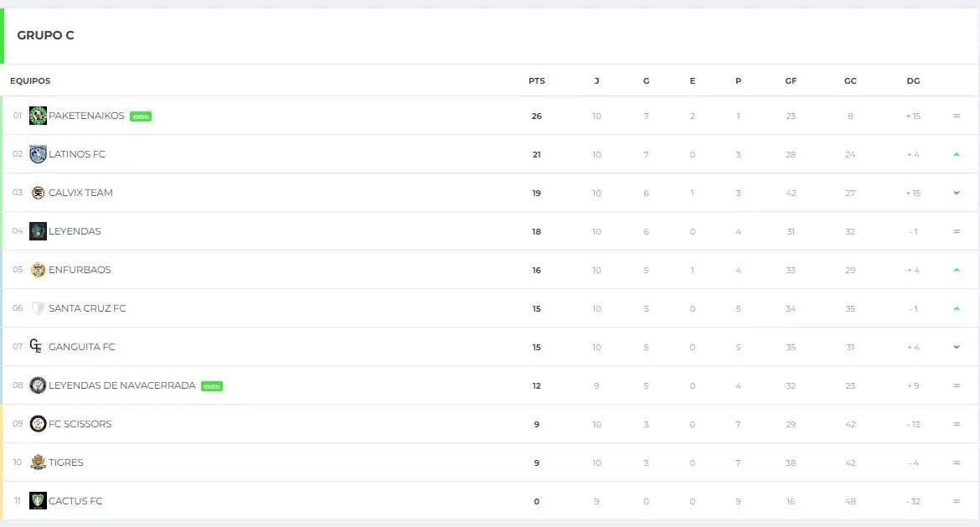This screenshot has width=980, height=527.
Task: Click the Santa Cruz FC shield icon
Action: 39,308
